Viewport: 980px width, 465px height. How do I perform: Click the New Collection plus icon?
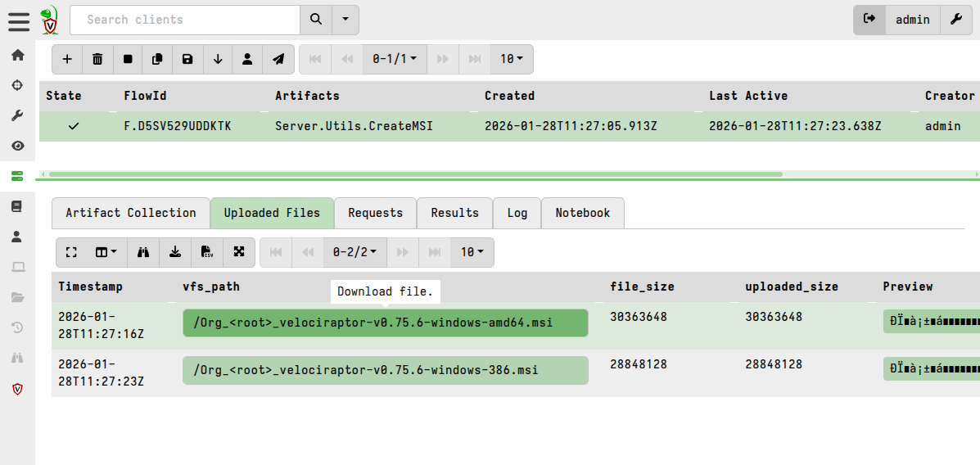(67, 59)
